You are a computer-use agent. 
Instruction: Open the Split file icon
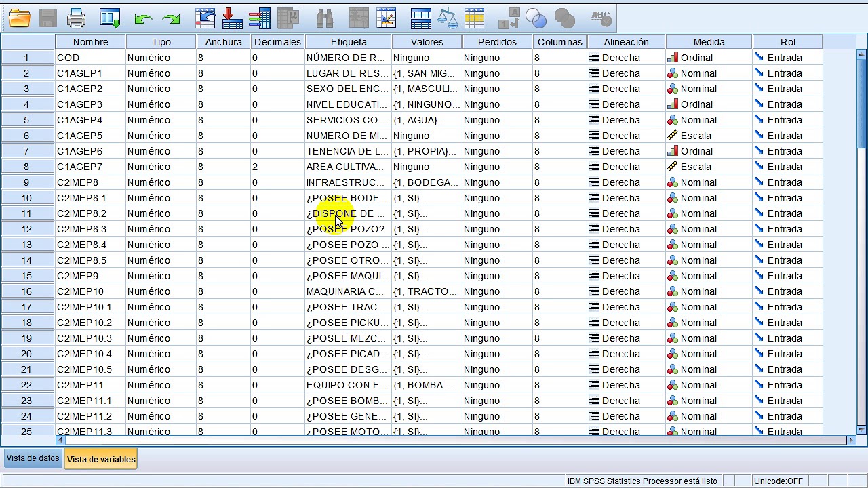pyautogui.click(x=421, y=18)
